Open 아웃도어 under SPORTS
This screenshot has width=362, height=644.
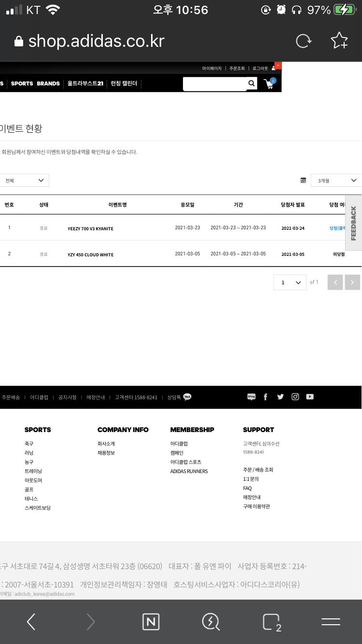click(x=33, y=480)
